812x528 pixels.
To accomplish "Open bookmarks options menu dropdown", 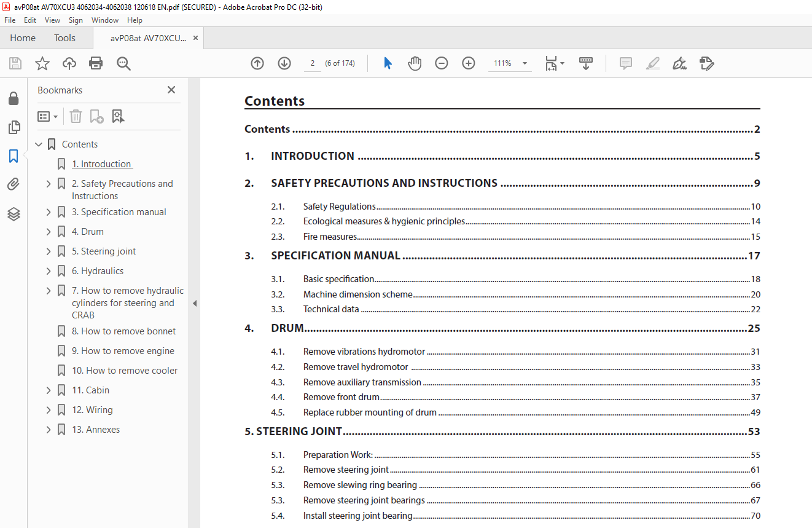I will point(47,116).
